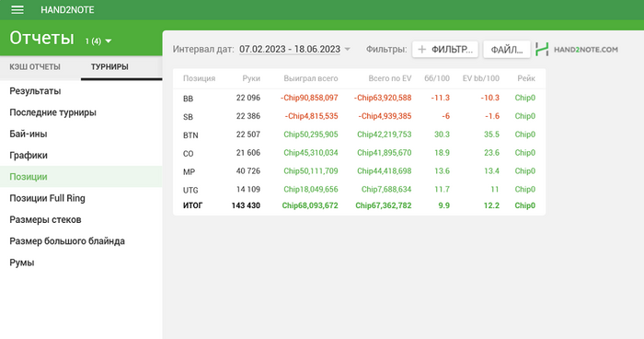
Task: Select the SB position row
Action: [359, 116]
